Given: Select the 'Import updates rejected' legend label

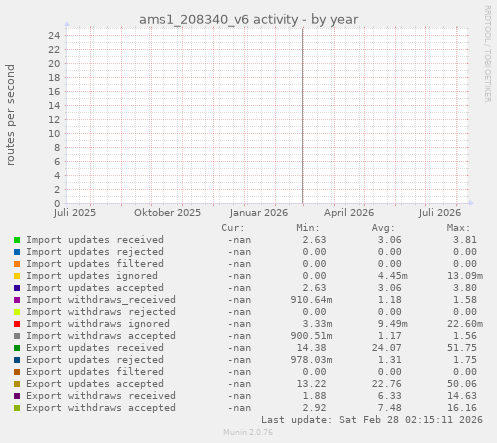Looking at the screenshot, I should (95, 252).
